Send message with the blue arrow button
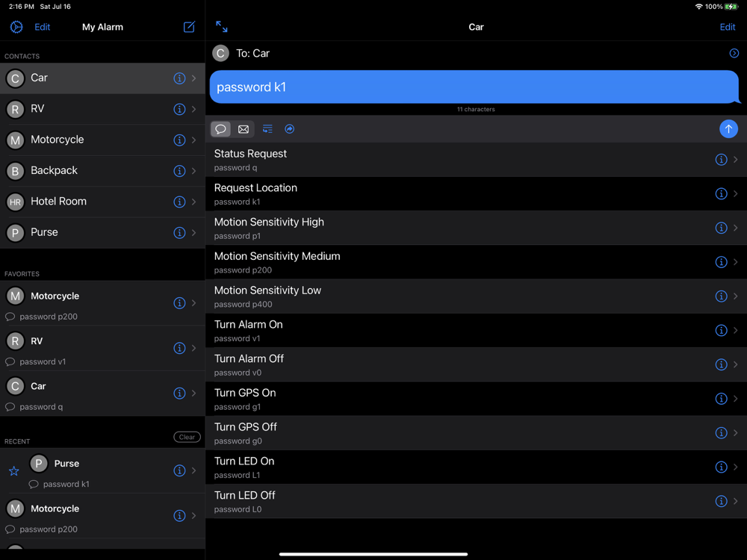 point(728,129)
